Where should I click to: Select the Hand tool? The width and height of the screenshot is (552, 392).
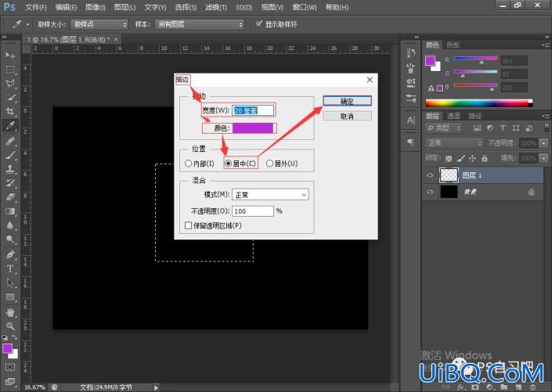10,311
